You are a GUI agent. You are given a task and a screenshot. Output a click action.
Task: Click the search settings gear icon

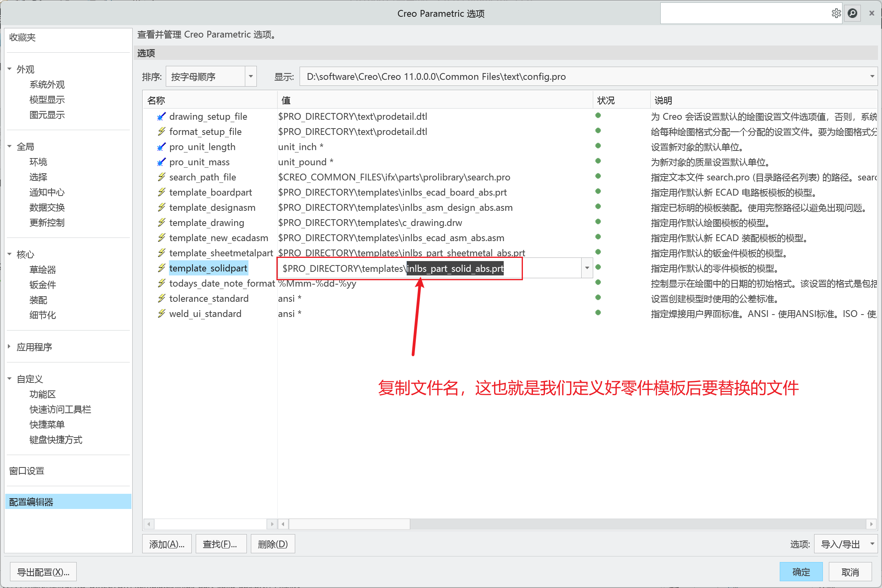pyautogui.click(x=836, y=13)
